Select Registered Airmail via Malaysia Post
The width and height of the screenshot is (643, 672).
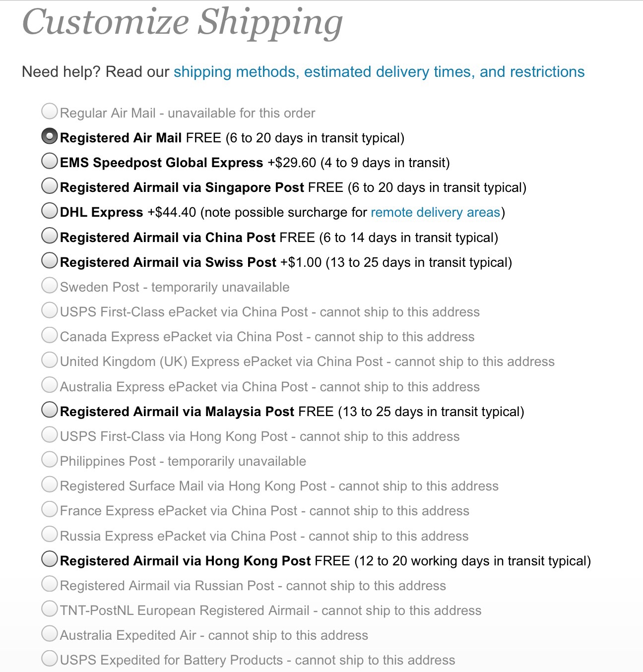point(50,410)
